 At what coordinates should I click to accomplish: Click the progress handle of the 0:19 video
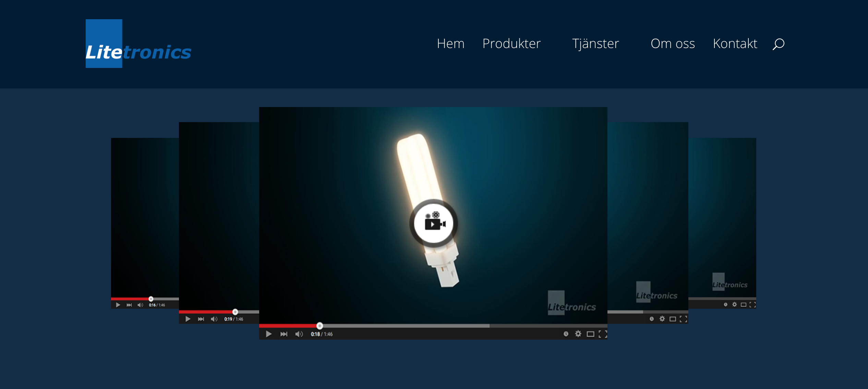[235, 312]
